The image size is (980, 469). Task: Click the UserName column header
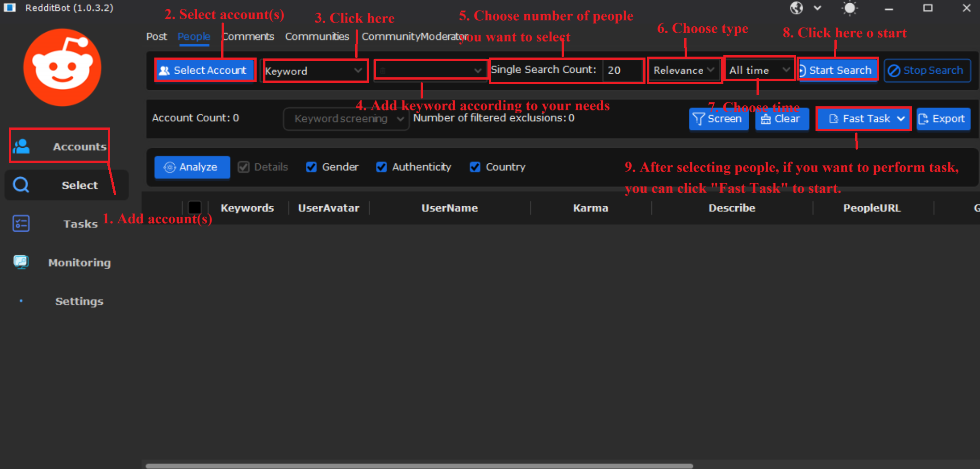[x=450, y=208]
